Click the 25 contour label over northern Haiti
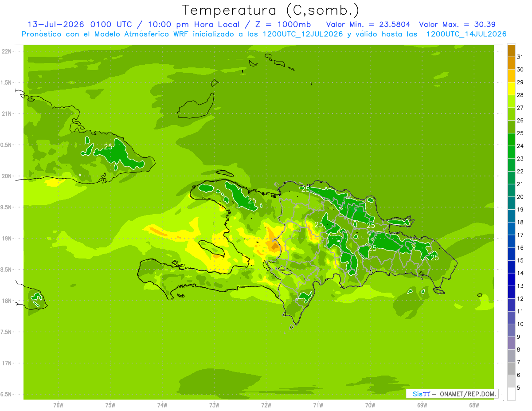Viewport: 532px width, 411px height. 252,201
